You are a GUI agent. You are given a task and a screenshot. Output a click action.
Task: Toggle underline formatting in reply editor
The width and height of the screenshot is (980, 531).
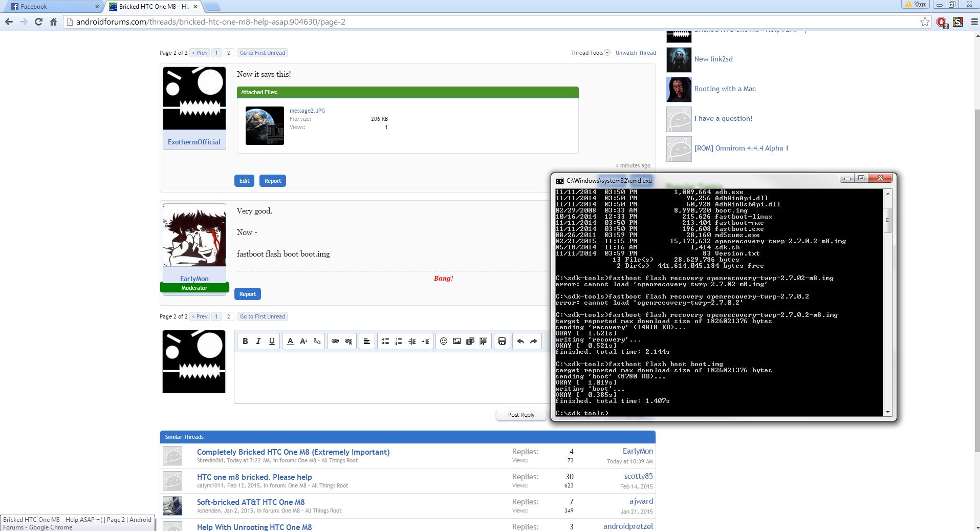click(x=272, y=341)
